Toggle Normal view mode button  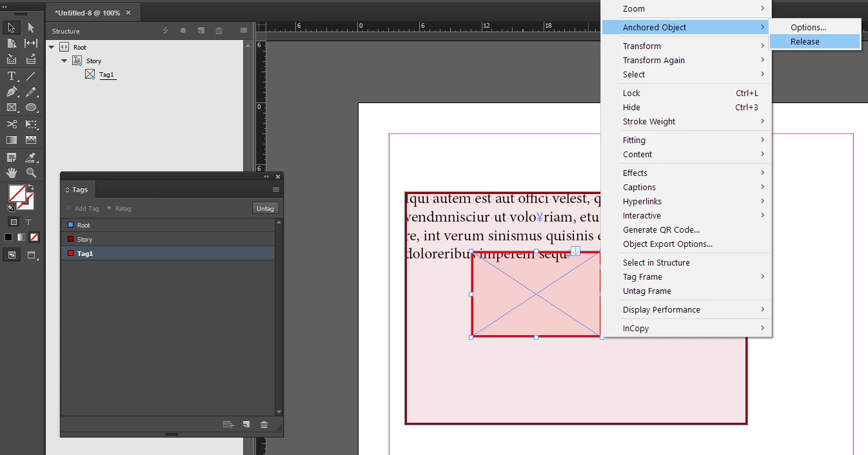tap(12, 255)
